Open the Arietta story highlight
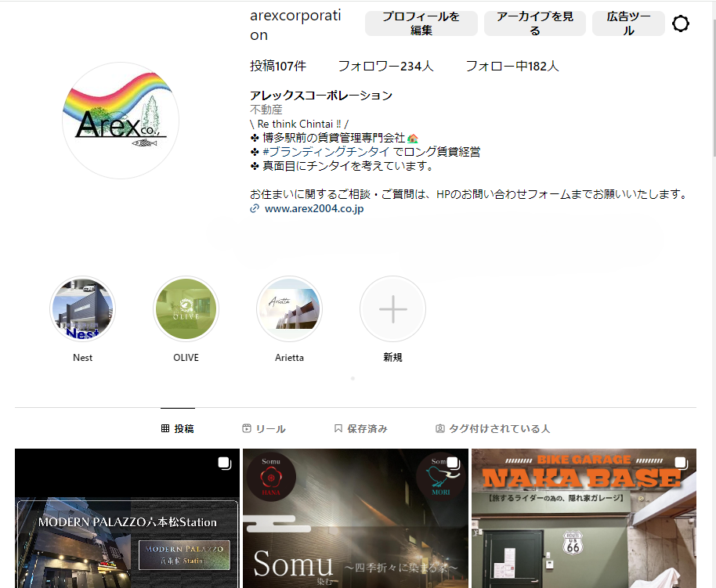This screenshot has width=716, height=588. (x=289, y=309)
